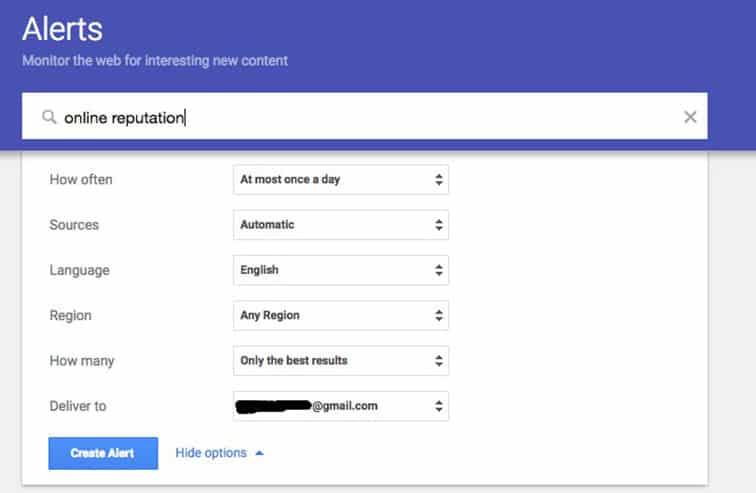Click the 'How often' label

(81, 180)
